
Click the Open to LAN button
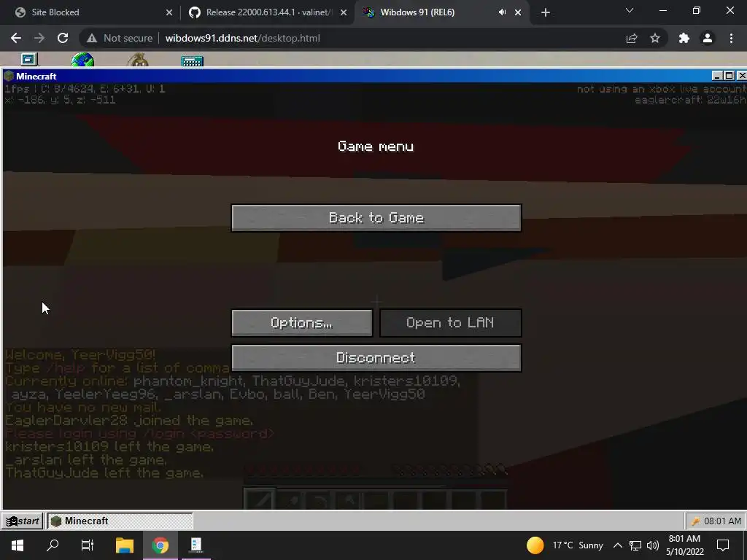pyautogui.click(x=450, y=323)
